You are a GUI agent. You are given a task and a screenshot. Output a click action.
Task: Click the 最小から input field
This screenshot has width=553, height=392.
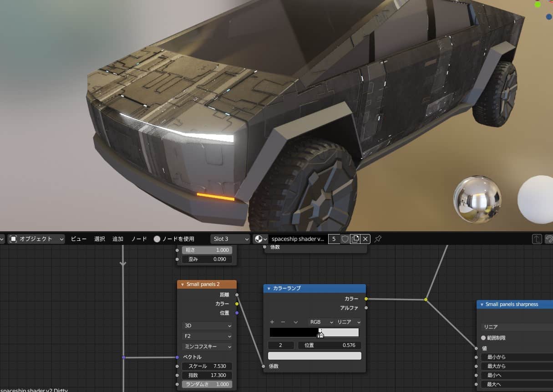[517, 357]
